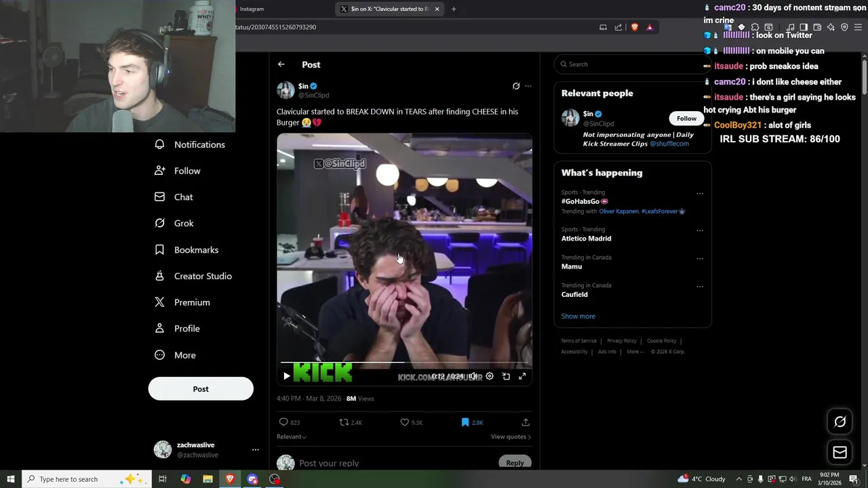The width and height of the screenshot is (868, 488).
Task: Click the share icon in address bar
Action: click(x=618, y=27)
